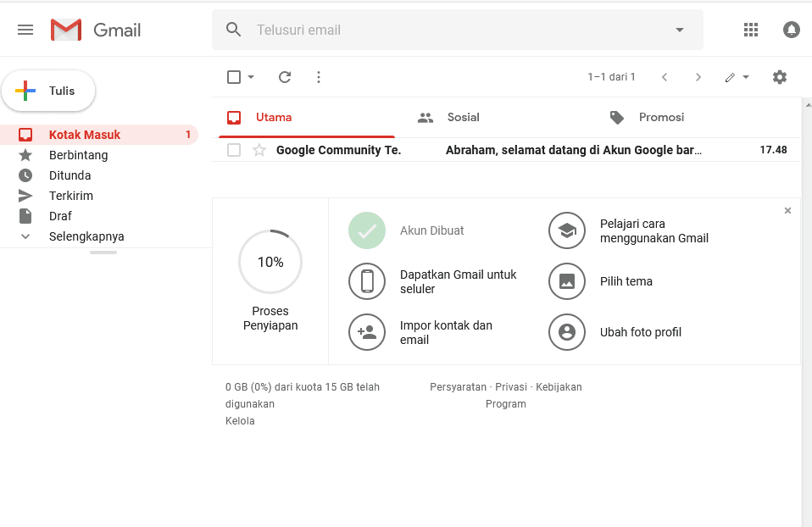Image resolution: width=812 pixels, height=527 pixels.
Task: Go to the next page of emails
Action: pos(698,77)
